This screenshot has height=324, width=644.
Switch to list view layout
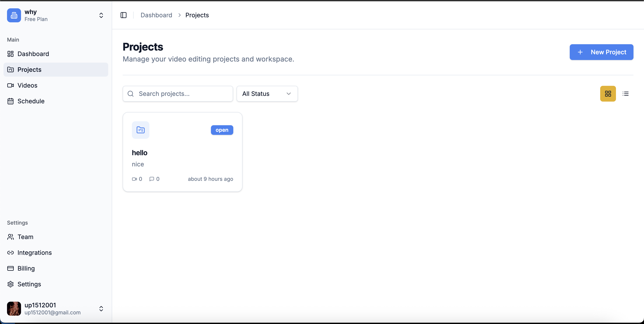point(626,94)
